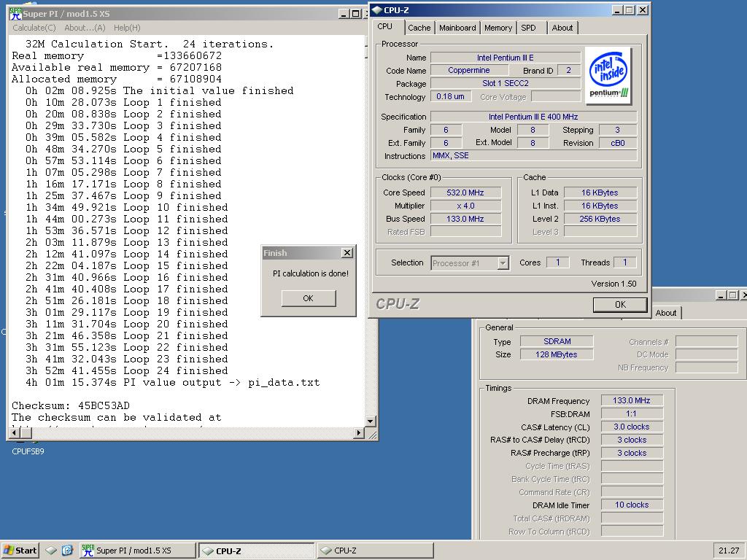Screen dimensions: 747x560
Task: Click the DRAM Idle Timer value 10 clocks
Action: [632, 505]
